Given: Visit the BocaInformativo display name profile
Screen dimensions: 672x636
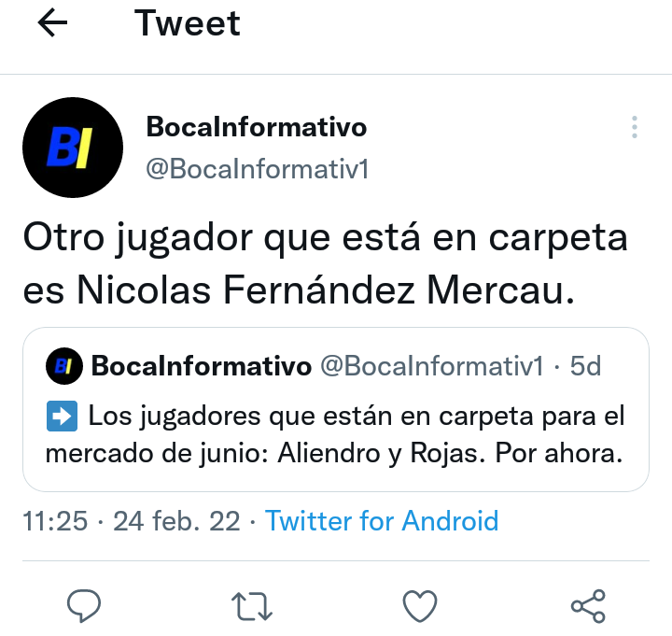Looking at the screenshot, I should point(257,127).
